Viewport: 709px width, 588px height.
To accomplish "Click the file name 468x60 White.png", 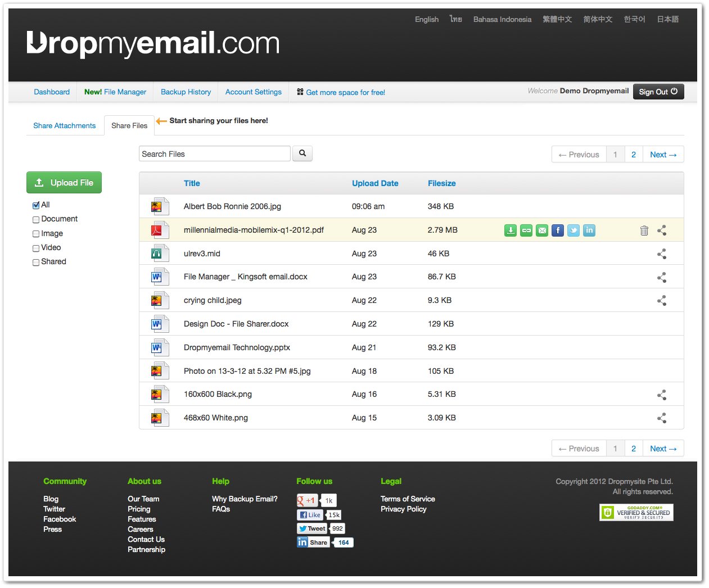I will tap(216, 418).
